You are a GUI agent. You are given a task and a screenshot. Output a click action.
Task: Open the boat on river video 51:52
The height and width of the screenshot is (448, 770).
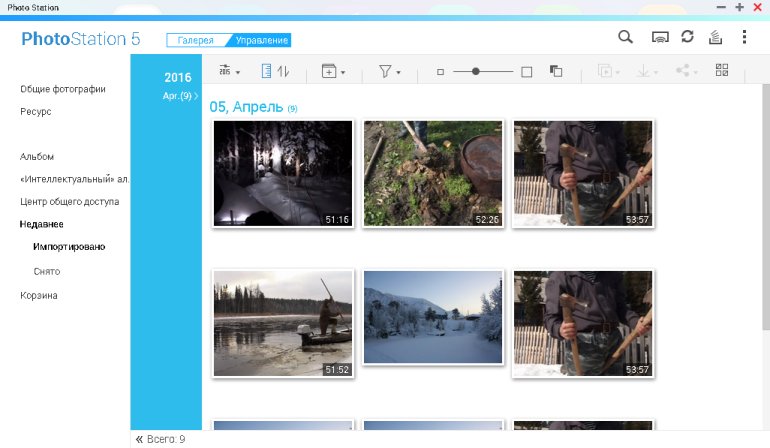[x=283, y=323]
